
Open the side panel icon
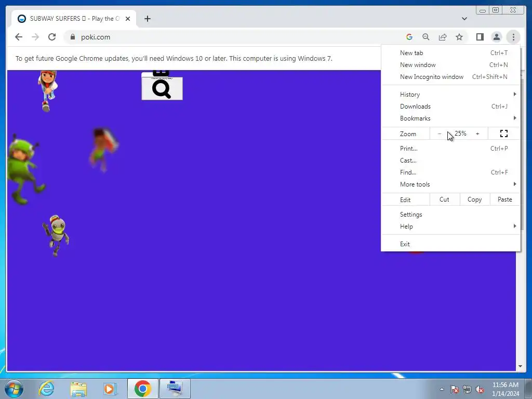pos(480,37)
